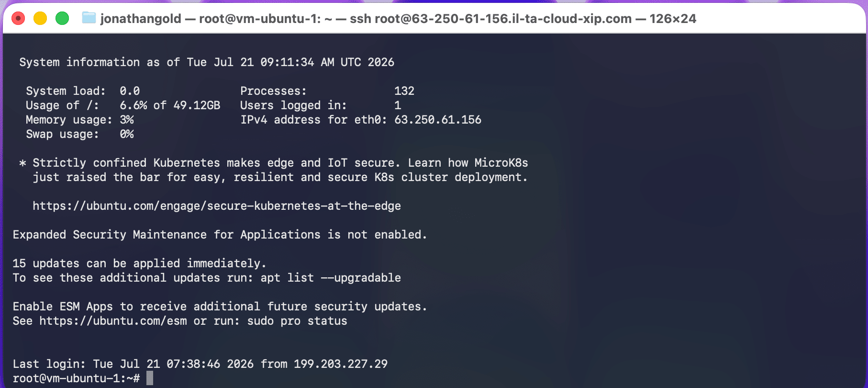Click the 'System information as of' date line
The width and height of the screenshot is (868, 388).
[207, 62]
